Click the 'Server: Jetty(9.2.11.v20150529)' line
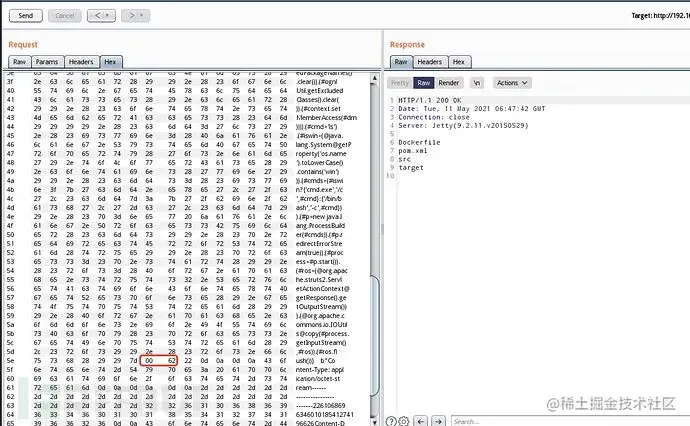The height and width of the screenshot is (426, 690). tap(463, 125)
